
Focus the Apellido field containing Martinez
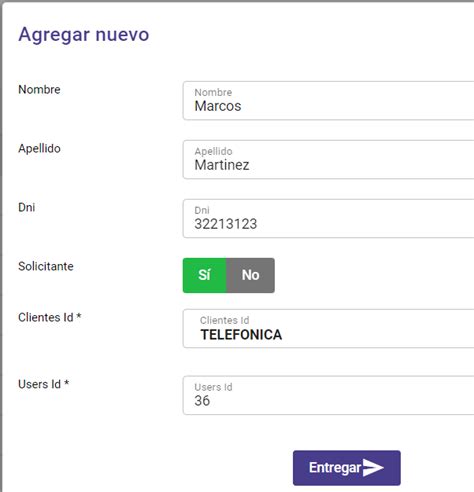coord(328,159)
